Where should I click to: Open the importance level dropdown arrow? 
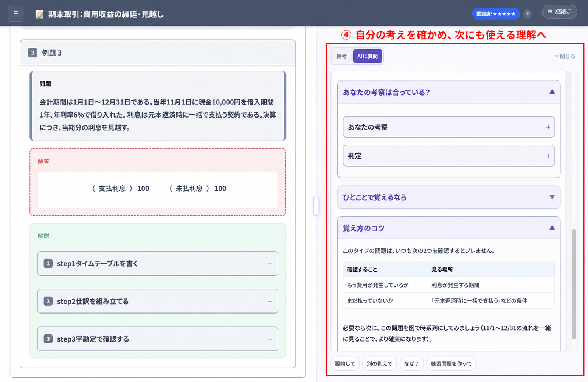527,14
